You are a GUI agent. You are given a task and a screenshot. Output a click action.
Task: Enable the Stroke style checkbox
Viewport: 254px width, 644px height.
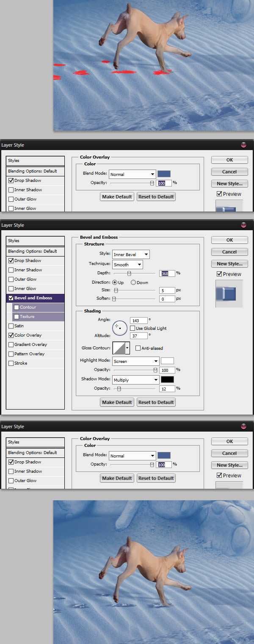click(11, 363)
